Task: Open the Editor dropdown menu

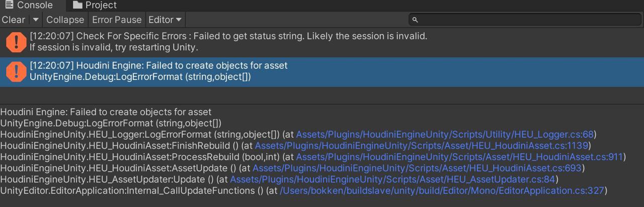Action: click(165, 20)
